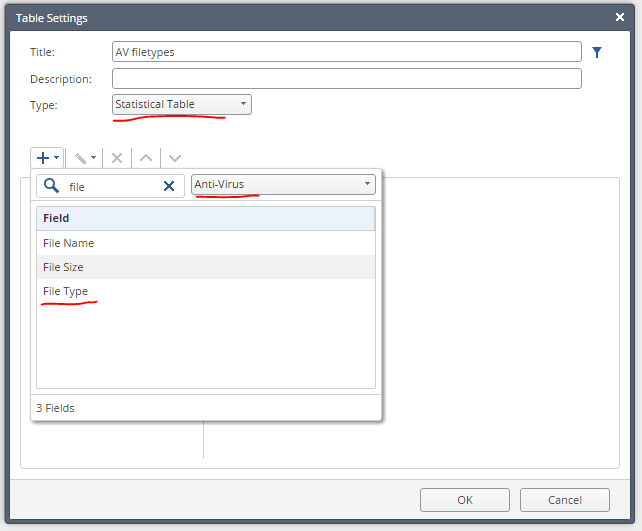Click the pencil edit icon in the toolbar
The height and width of the screenshot is (531, 642).
point(81,158)
